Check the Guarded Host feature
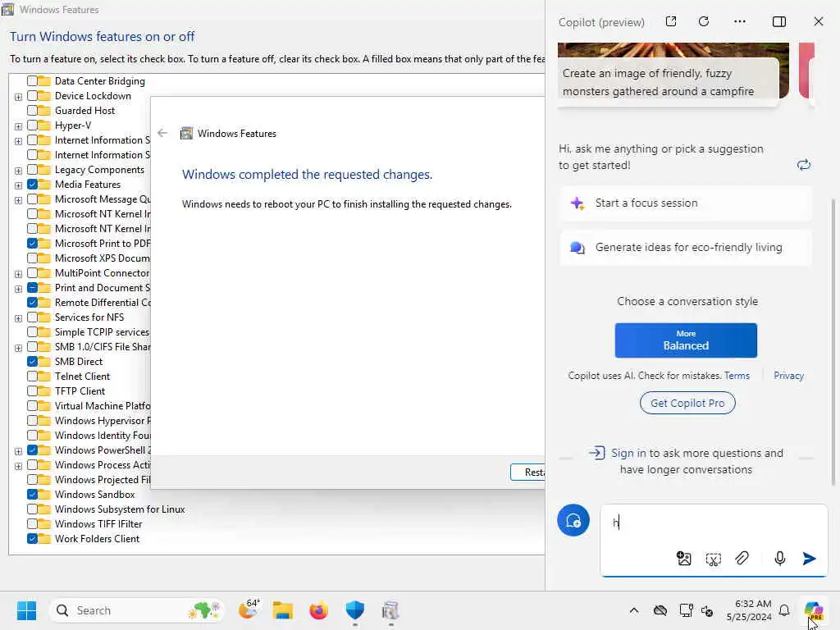This screenshot has height=630, width=840. (x=32, y=111)
